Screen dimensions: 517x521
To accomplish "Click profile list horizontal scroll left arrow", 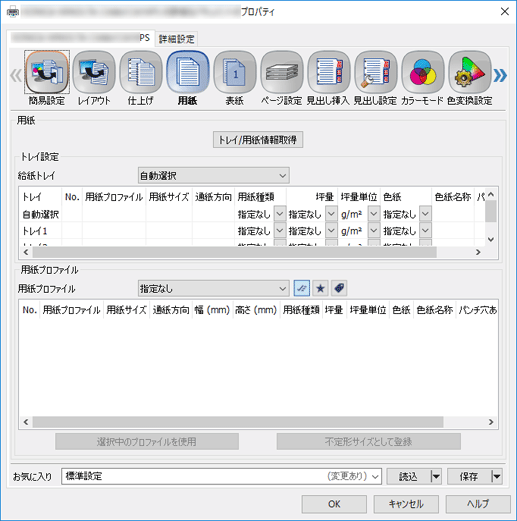I will coord(26,422).
